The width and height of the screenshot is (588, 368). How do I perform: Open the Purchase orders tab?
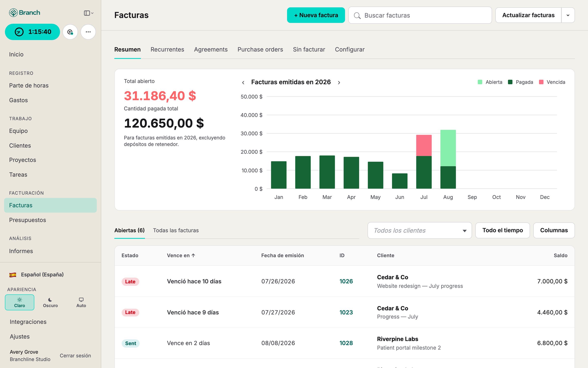[260, 49]
